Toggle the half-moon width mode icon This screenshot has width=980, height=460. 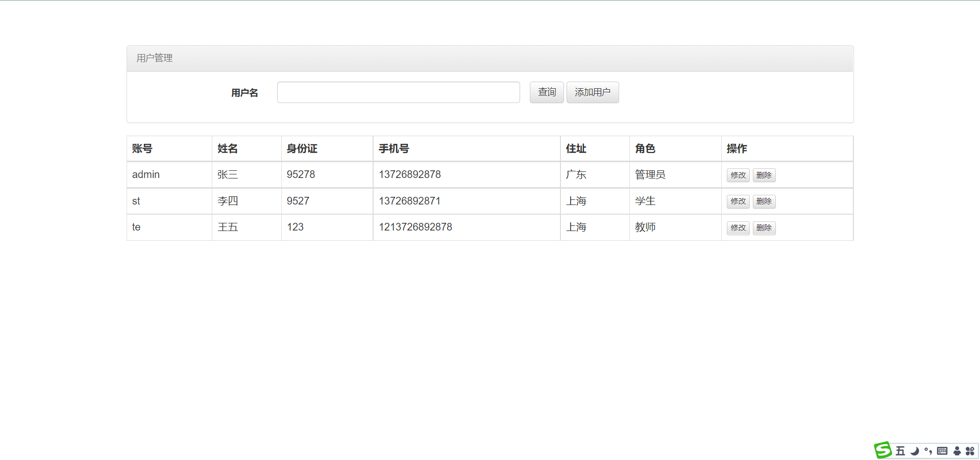tap(915, 451)
